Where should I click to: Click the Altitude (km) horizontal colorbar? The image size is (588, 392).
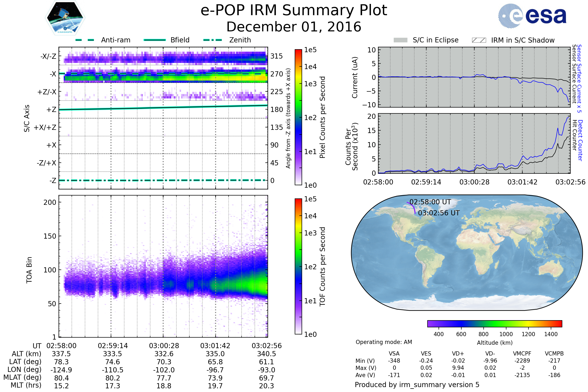[x=494, y=323]
